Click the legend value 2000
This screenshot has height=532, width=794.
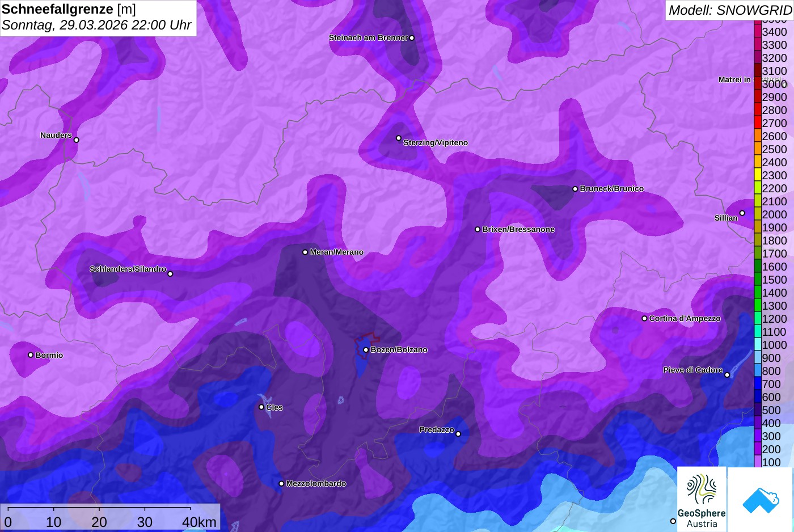pos(774,214)
